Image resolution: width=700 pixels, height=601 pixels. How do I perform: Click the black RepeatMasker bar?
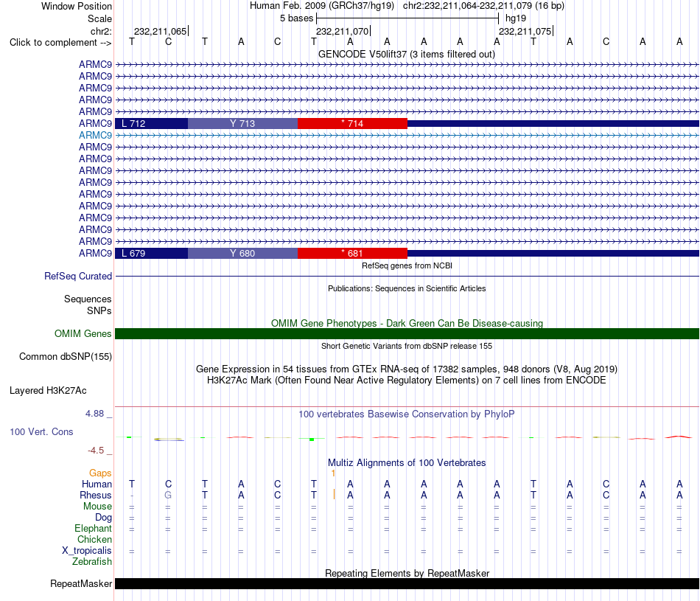407,583
